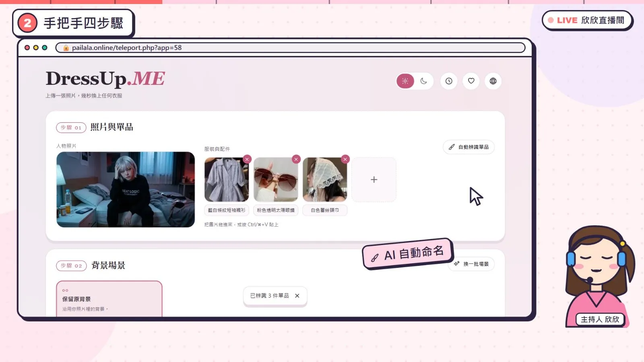
Task: Click the DressUp.ME logo
Action: [x=105, y=78]
